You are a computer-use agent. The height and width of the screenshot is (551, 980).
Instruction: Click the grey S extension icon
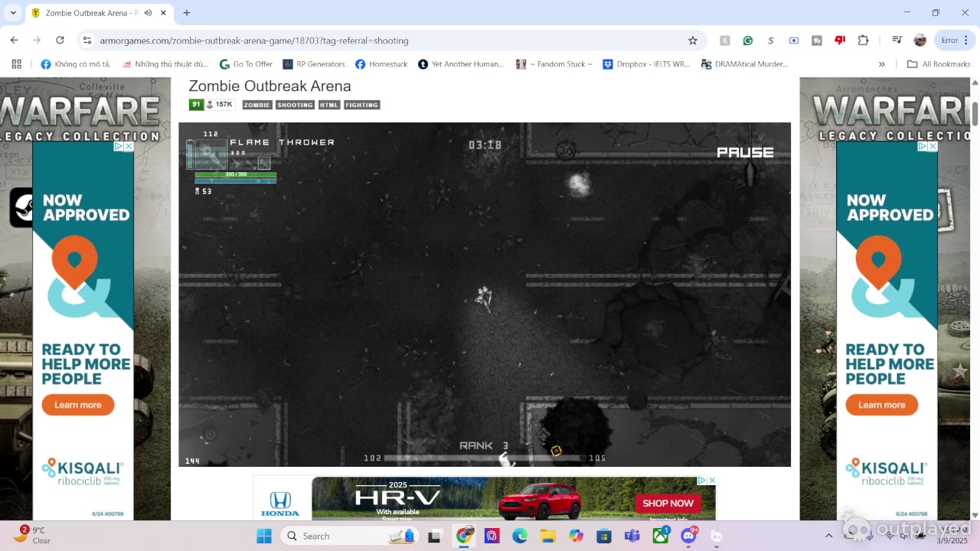[771, 41]
